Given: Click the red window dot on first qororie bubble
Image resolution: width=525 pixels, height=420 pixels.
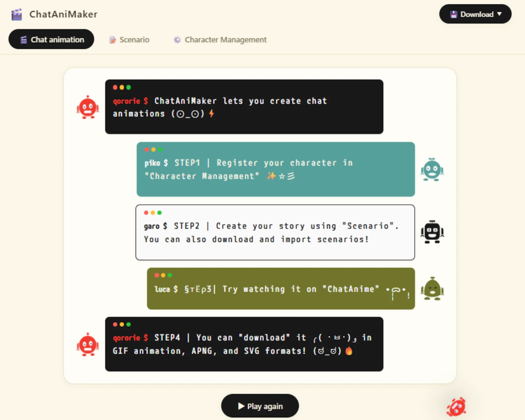Looking at the screenshot, I should click(x=115, y=87).
